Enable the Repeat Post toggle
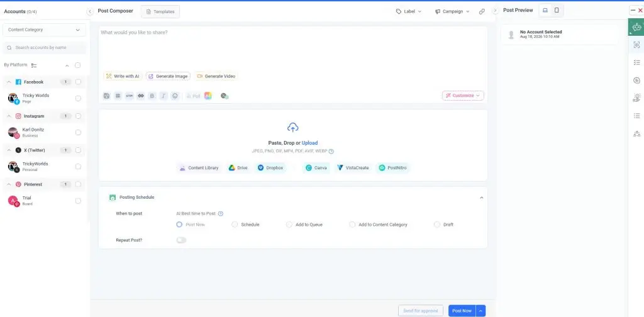The image size is (644, 317). [x=181, y=240]
